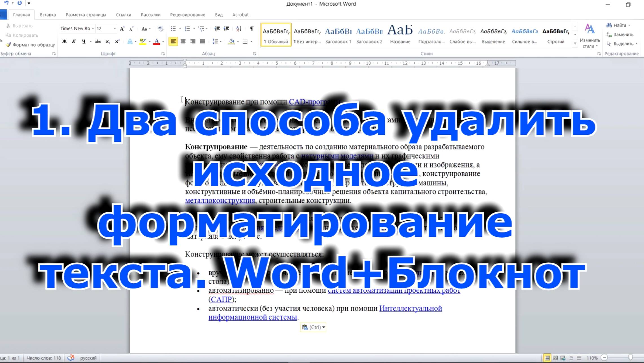
Task: Switch to the Вставка ribbon tab
Action: click(47, 14)
